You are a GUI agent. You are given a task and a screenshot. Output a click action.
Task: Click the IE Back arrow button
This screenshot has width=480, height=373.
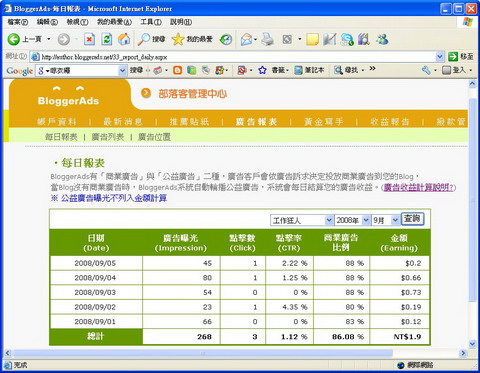tap(14, 39)
